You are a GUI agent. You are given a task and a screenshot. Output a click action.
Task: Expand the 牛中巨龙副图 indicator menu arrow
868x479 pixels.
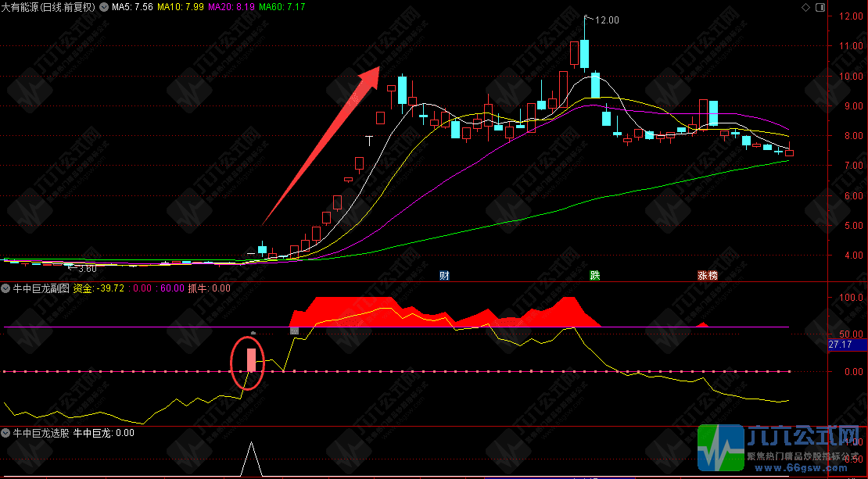coord(6,288)
